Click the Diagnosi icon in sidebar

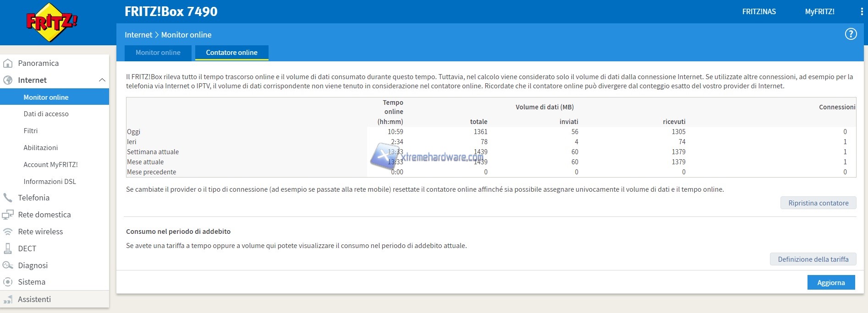pyautogui.click(x=8, y=265)
